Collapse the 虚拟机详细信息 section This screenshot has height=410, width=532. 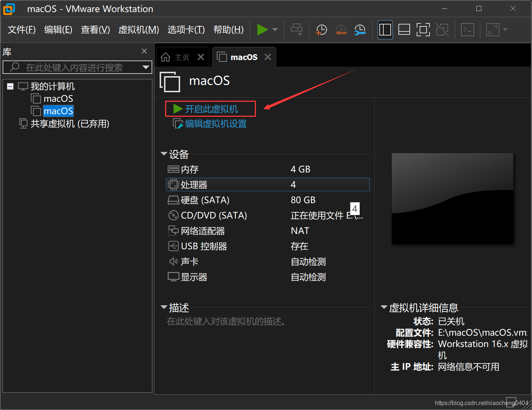tap(384, 307)
